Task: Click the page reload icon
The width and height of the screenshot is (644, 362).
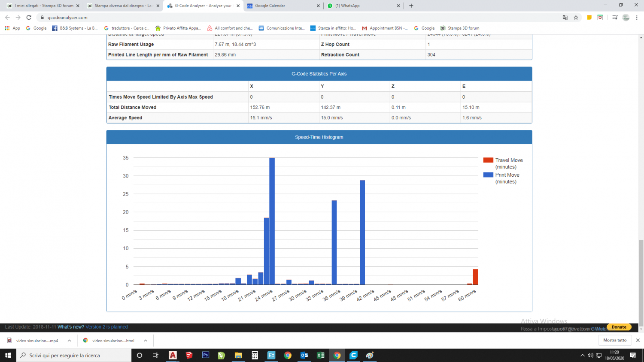Action: pos(29,18)
